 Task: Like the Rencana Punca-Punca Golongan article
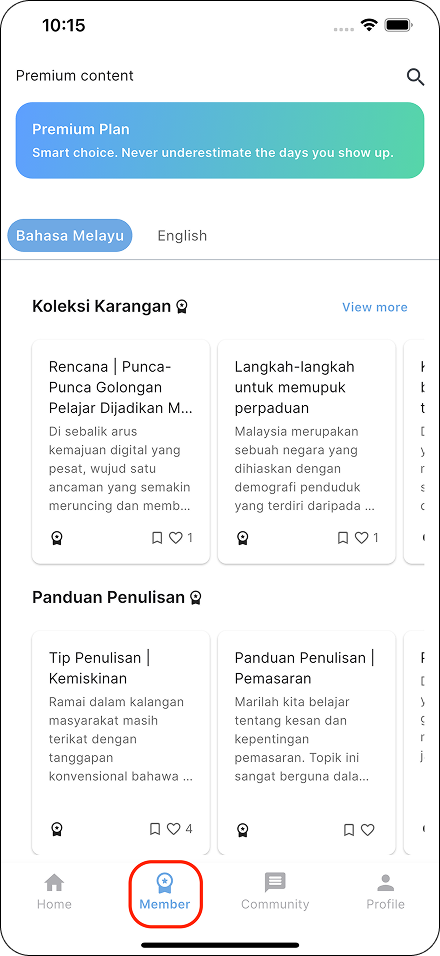pos(176,538)
